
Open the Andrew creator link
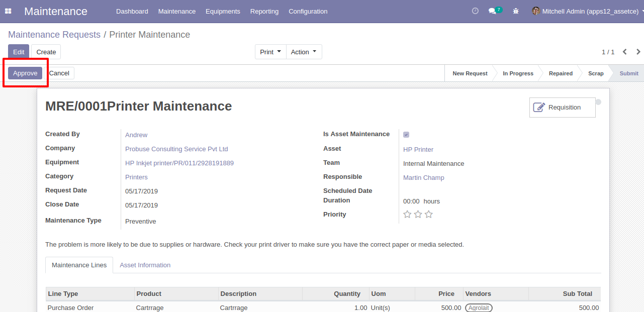[136, 135]
